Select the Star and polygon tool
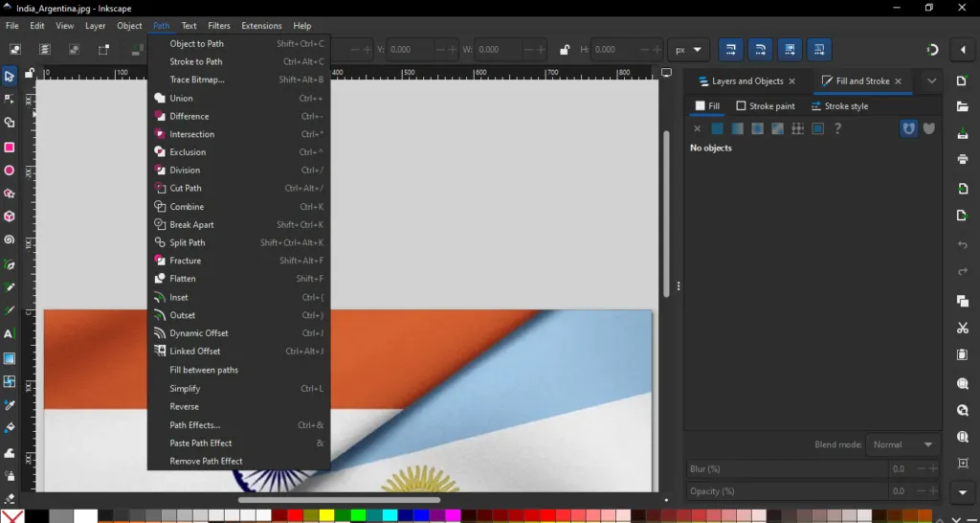The height and width of the screenshot is (523, 980). (x=9, y=193)
